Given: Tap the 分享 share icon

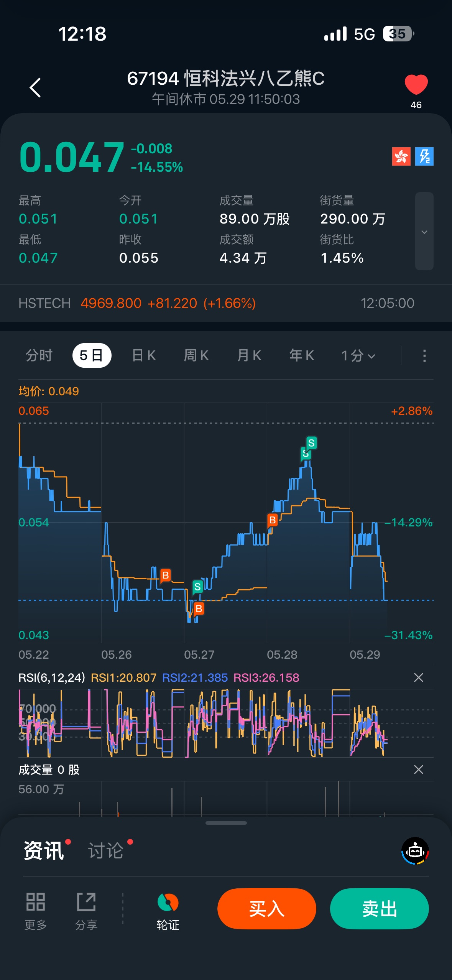Looking at the screenshot, I should point(86,911).
